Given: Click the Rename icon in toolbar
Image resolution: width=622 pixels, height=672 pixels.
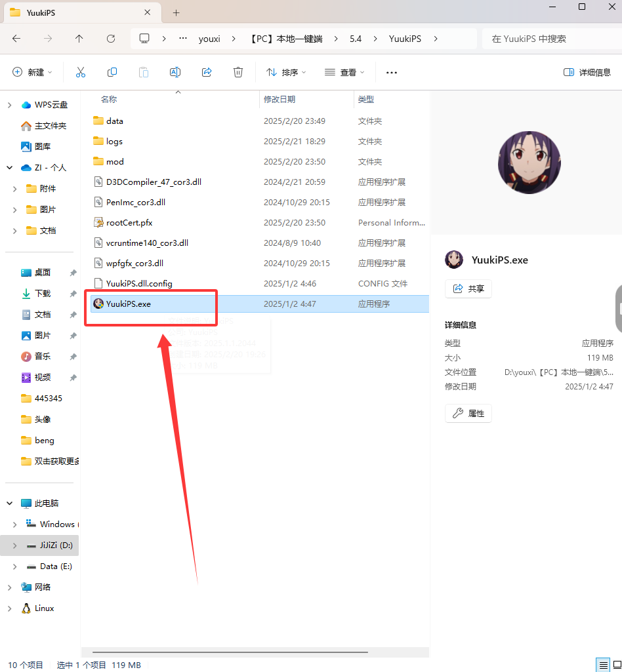Looking at the screenshot, I should [x=175, y=72].
